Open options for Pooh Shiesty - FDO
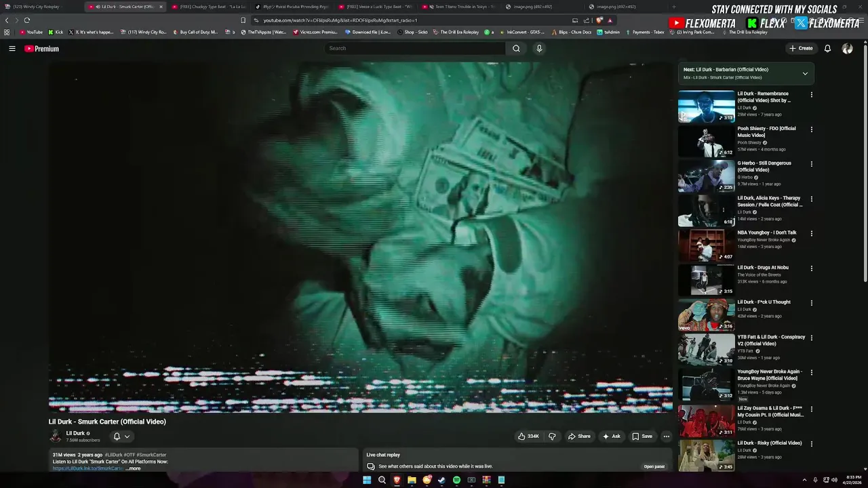Viewport: 868px width, 488px height. tap(811, 129)
